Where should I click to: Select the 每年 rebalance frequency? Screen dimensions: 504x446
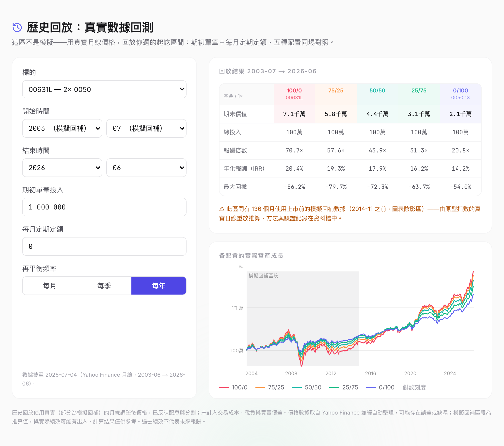pyautogui.click(x=158, y=286)
